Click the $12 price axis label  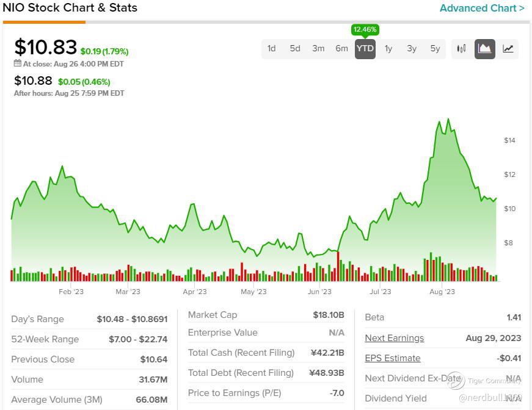(x=509, y=175)
